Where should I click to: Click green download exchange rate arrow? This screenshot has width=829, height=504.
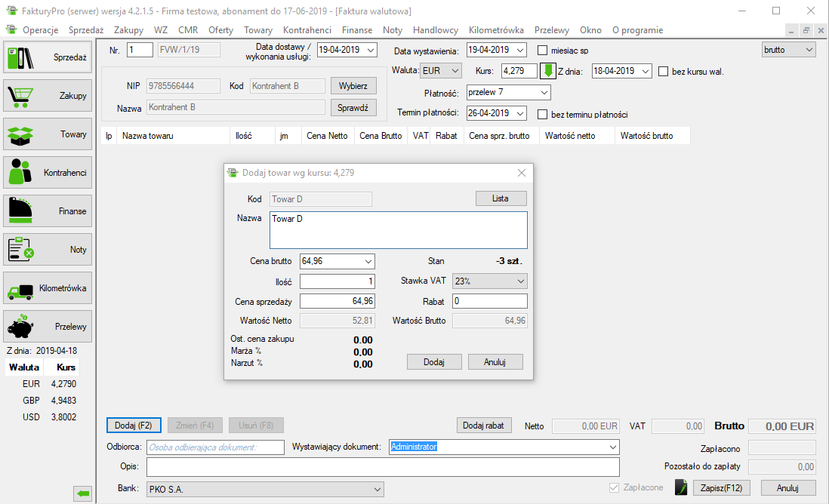[548, 71]
